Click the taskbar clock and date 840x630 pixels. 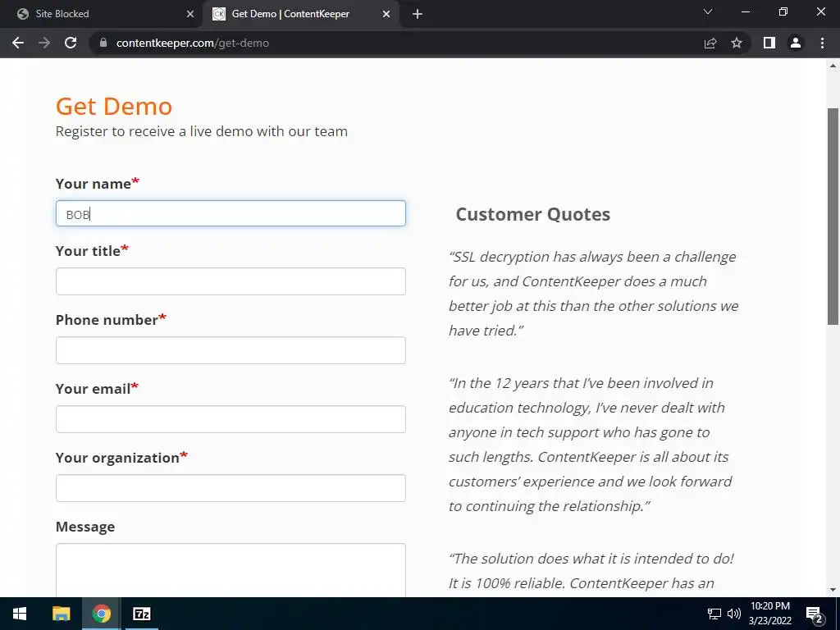[769, 614]
